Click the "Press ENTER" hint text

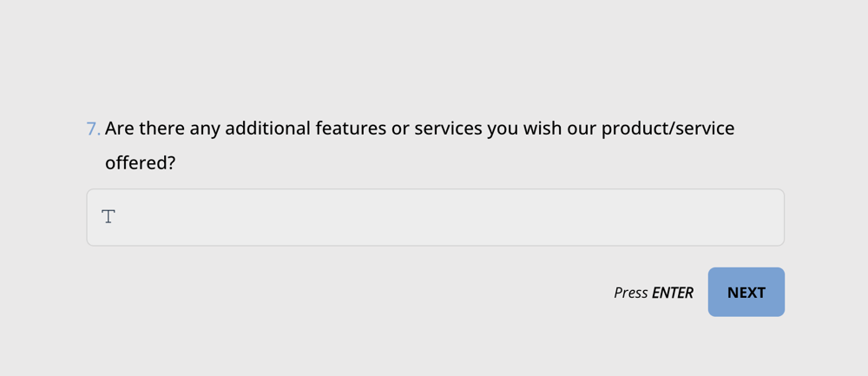[653, 293]
